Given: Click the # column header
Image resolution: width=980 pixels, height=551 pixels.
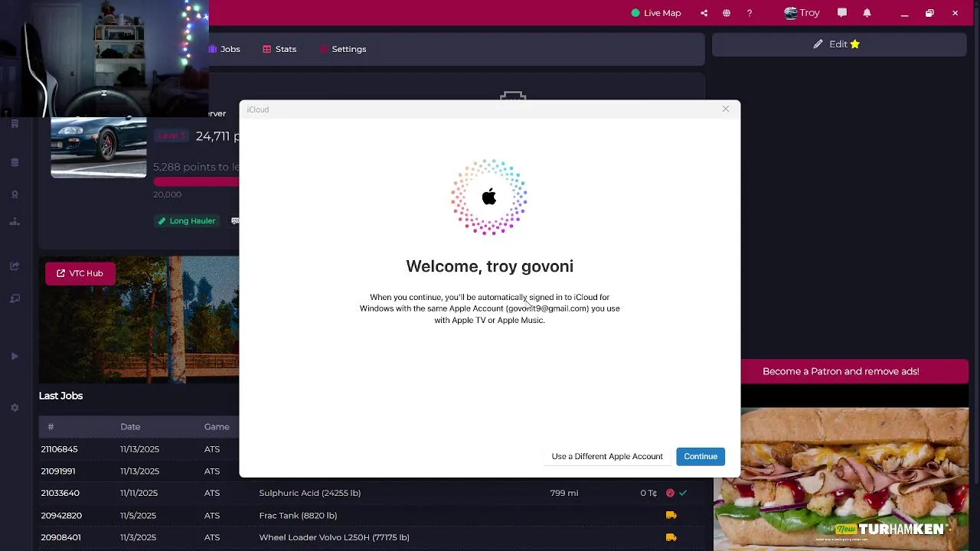Looking at the screenshot, I should pos(51,426).
